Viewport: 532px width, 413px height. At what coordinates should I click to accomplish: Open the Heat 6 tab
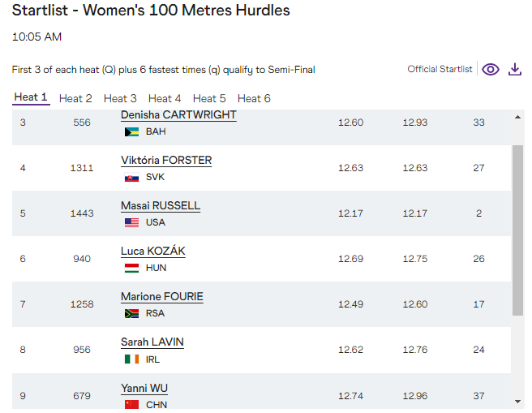pos(254,98)
